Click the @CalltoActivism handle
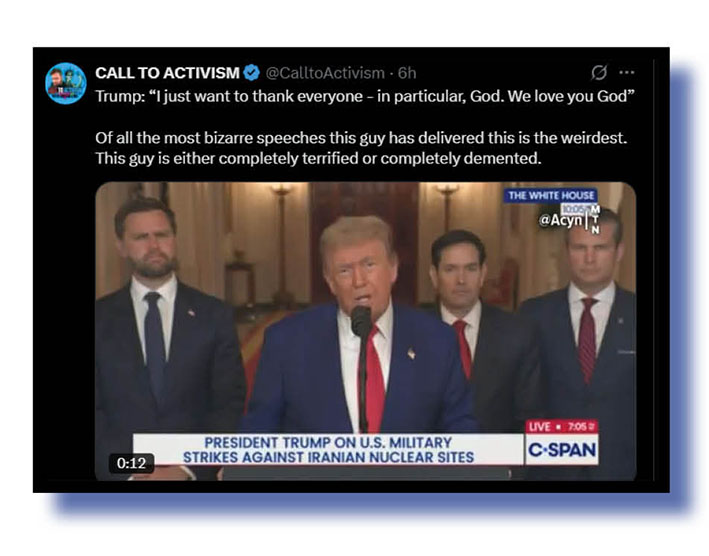The width and height of the screenshot is (709, 556). (325, 73)
